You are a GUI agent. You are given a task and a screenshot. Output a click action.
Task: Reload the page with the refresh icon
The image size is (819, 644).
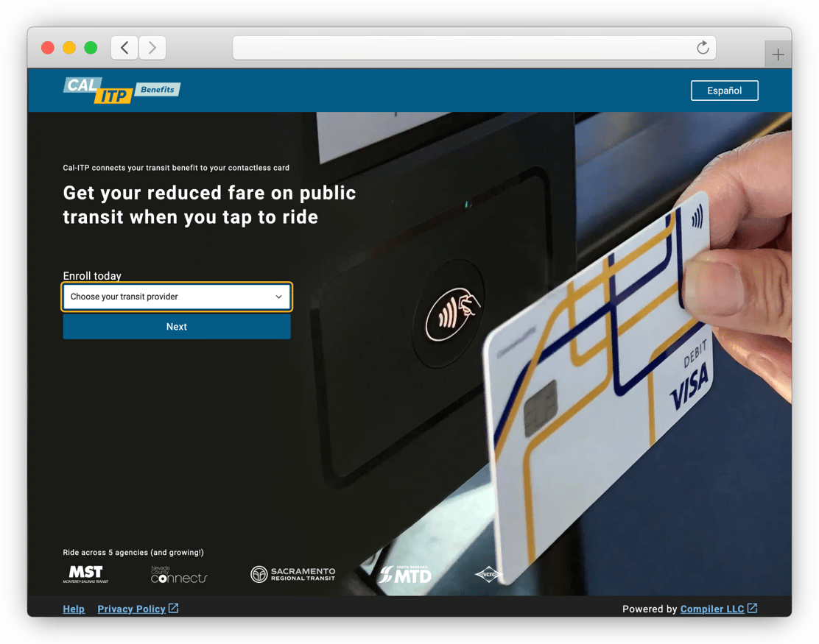tap(703, 48)
